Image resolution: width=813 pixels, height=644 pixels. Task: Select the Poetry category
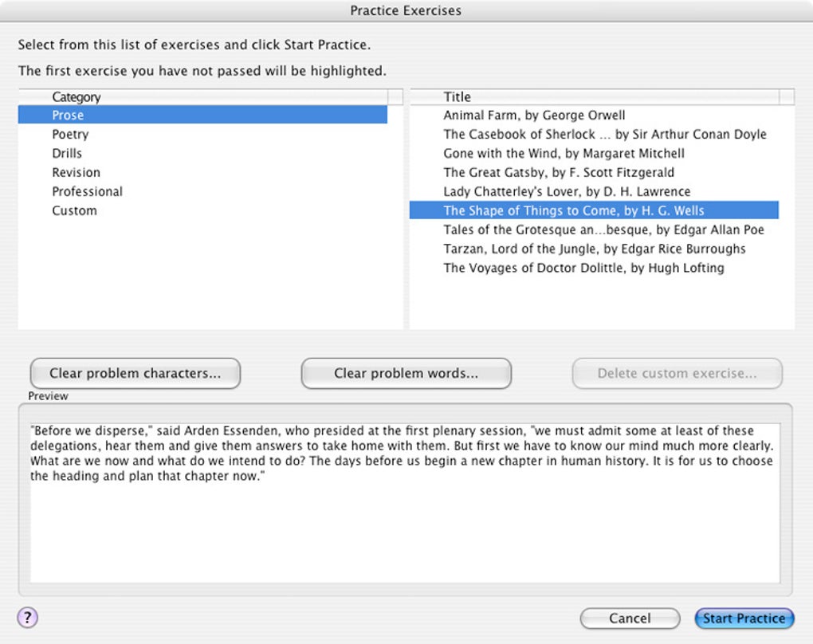70,135
